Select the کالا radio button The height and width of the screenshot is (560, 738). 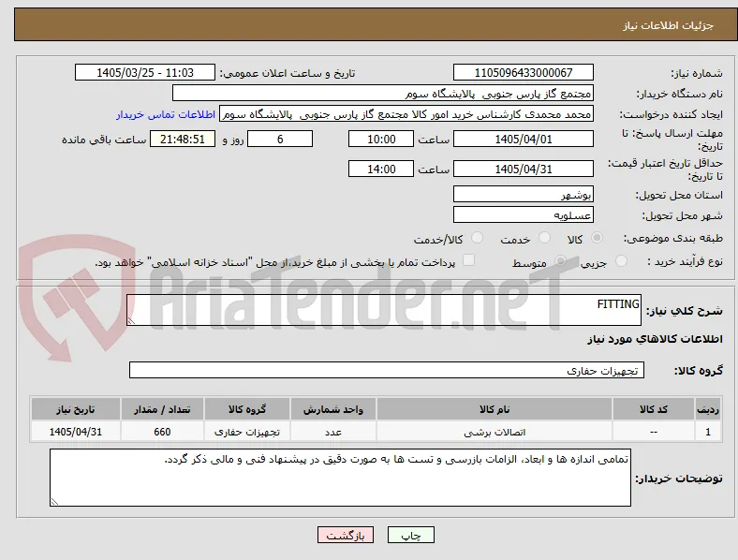click(597, 238)
